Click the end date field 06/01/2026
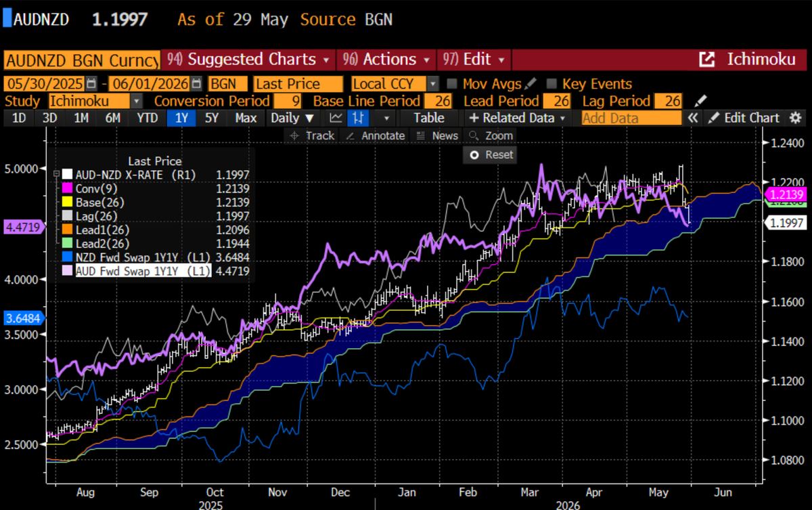This screenshot has height=510, width=812. (x=150, y=84)
